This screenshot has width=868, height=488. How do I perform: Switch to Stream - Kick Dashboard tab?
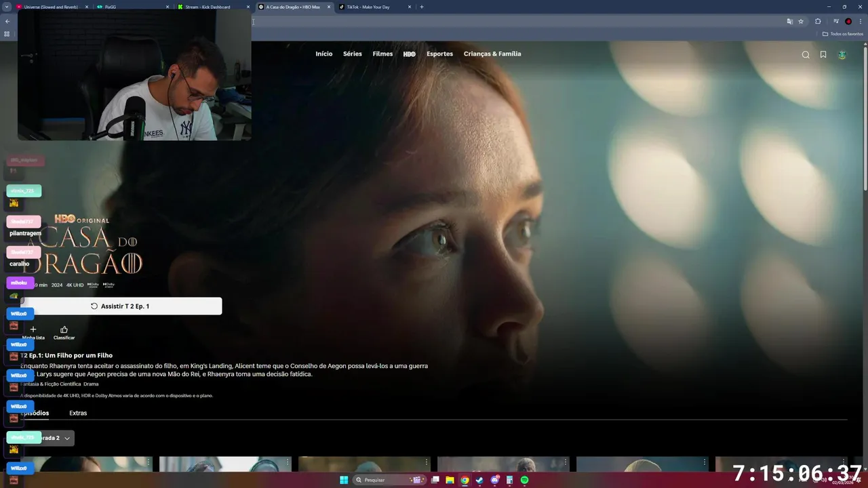tap(214, 7)
